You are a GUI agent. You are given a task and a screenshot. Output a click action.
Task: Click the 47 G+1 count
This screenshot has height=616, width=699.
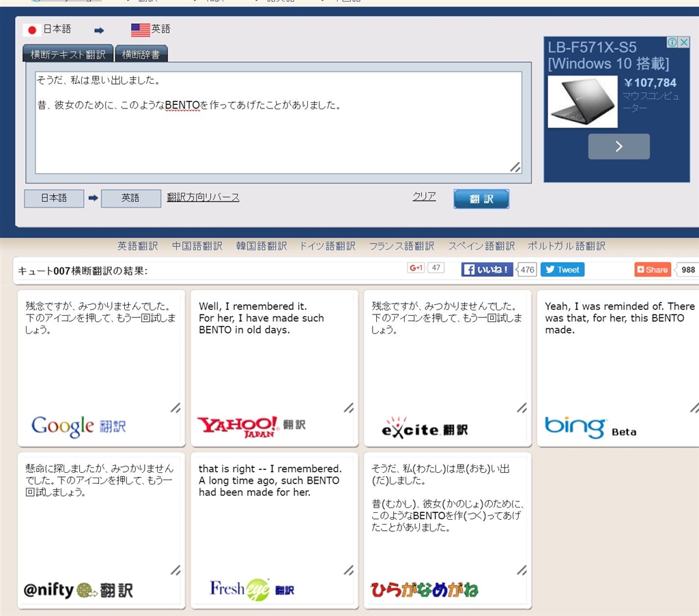coord(436,267)
